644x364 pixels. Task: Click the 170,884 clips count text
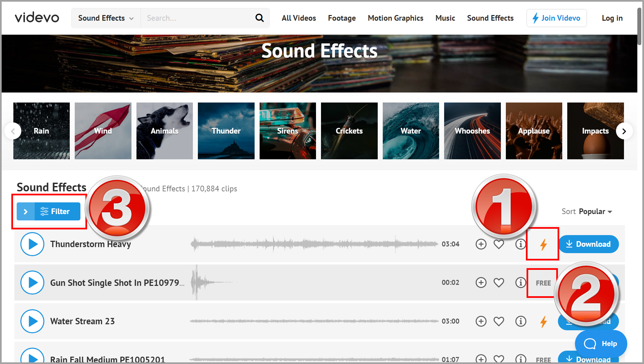coord(214,189)
